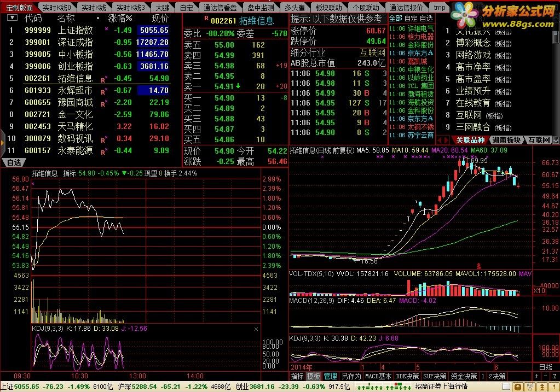Zoom in the K-line chart with + button
Image resolution: width=560 pixels, height=392 pixels.
536,376
